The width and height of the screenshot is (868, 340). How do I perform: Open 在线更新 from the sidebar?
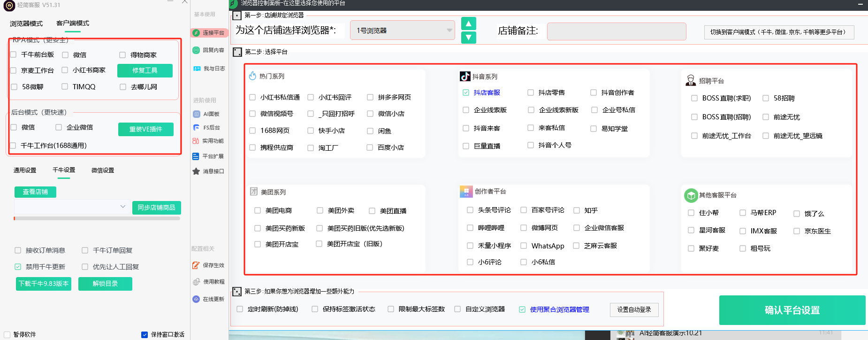point(196,299)
